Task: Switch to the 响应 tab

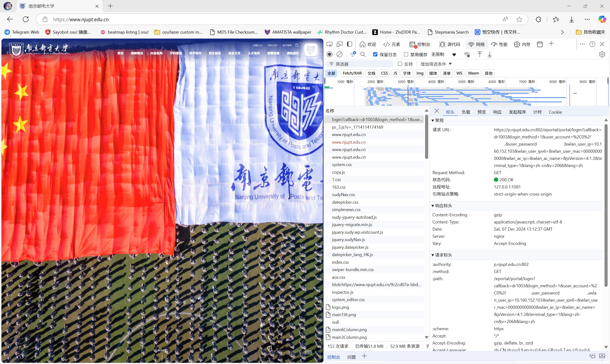Action: [497, 112]
